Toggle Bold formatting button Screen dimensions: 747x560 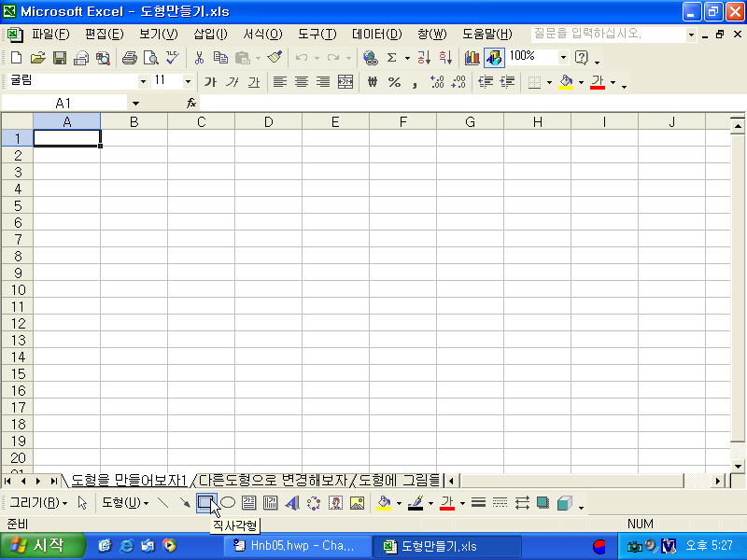click(x=210, y=82)
